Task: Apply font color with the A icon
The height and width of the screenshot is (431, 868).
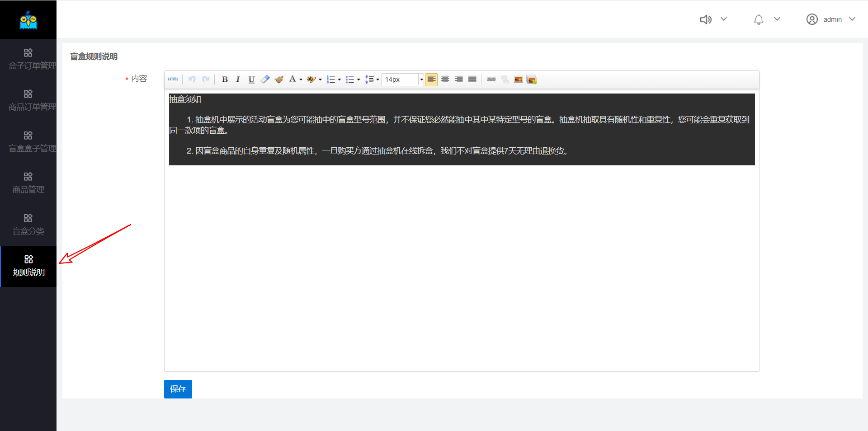Action: pyautogui.click(x=292, y=80)
